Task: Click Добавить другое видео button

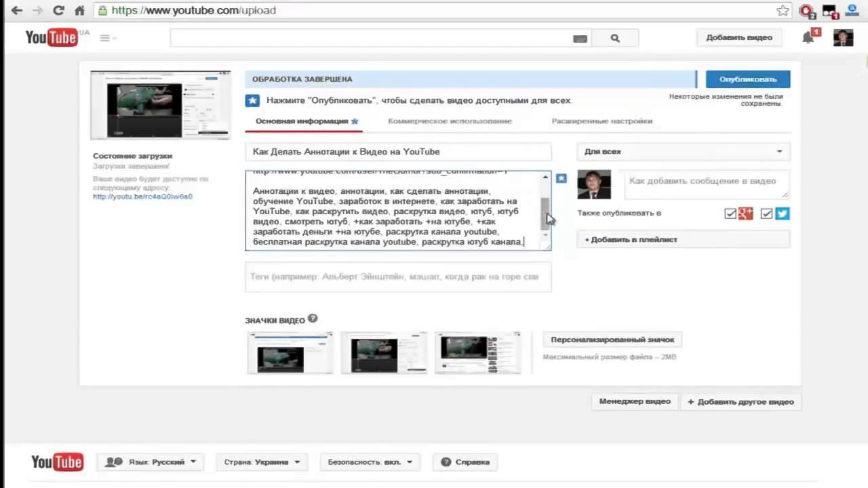Action: 741,402
